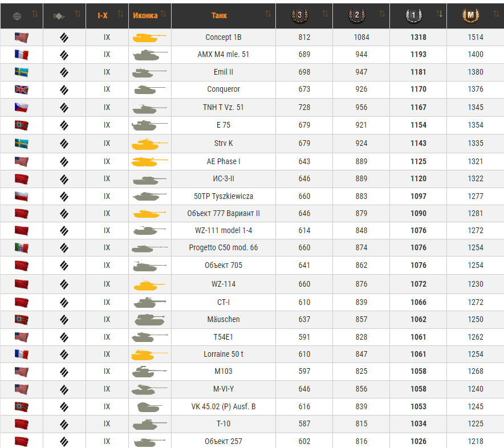Select the Объект 705 tank name
This screenshot has height=448, width=504.
tap(223, 265)
